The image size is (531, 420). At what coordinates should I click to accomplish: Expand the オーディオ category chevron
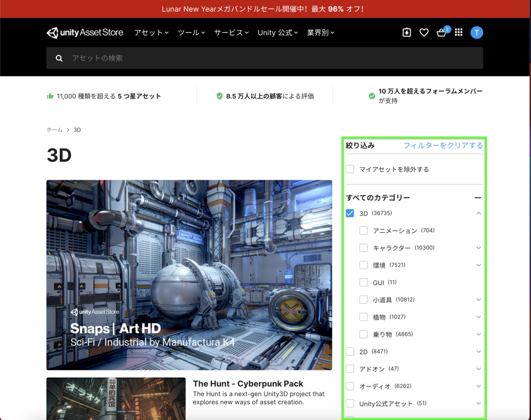[x=478, y=386]
